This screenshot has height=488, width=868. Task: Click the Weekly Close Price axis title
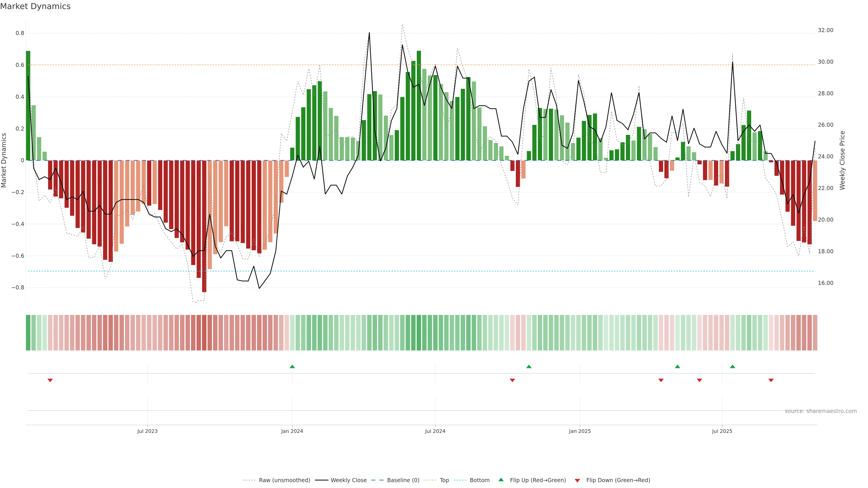click(x=842, y=160)
